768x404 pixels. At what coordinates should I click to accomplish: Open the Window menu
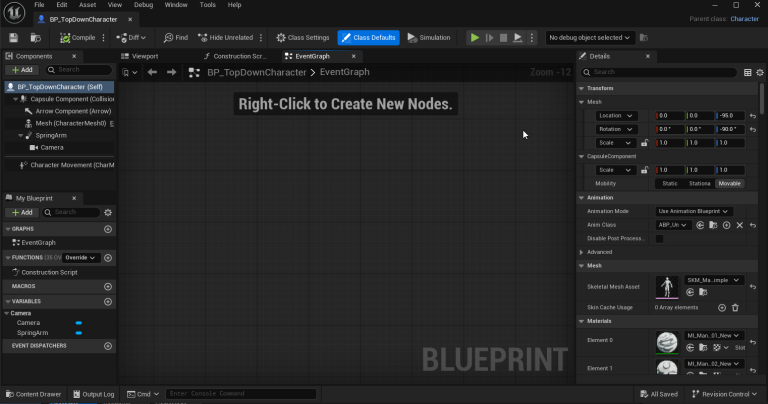click(176, 5)
